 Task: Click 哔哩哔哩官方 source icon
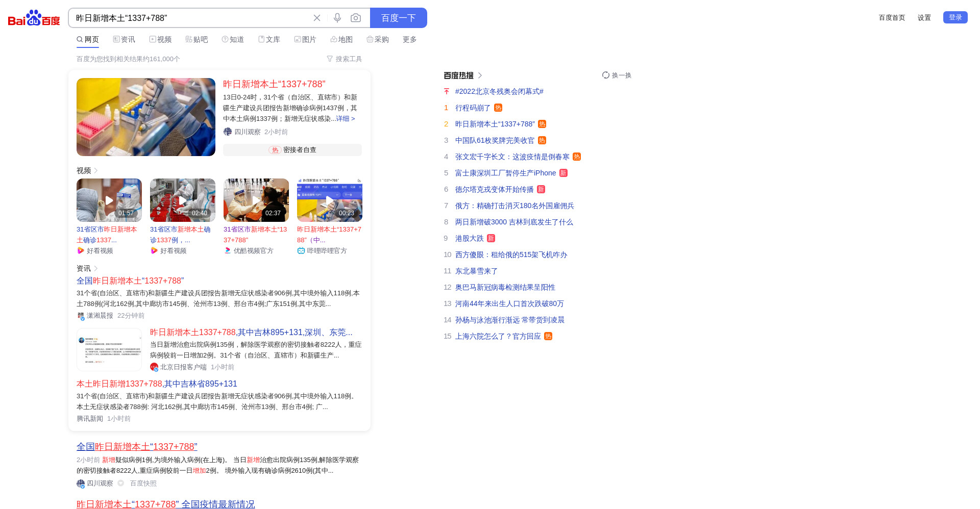301,250
